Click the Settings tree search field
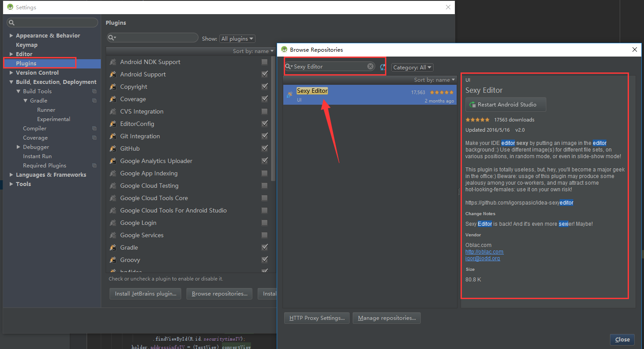The height and width of the screenshot is (349, 644). tap(53, 23)
